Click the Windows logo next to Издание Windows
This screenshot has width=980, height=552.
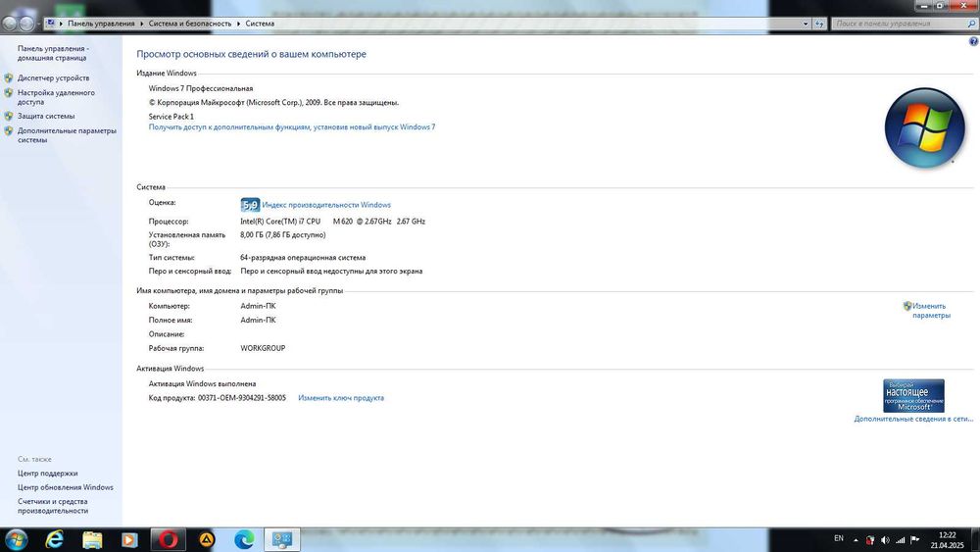tap(924, 128)
